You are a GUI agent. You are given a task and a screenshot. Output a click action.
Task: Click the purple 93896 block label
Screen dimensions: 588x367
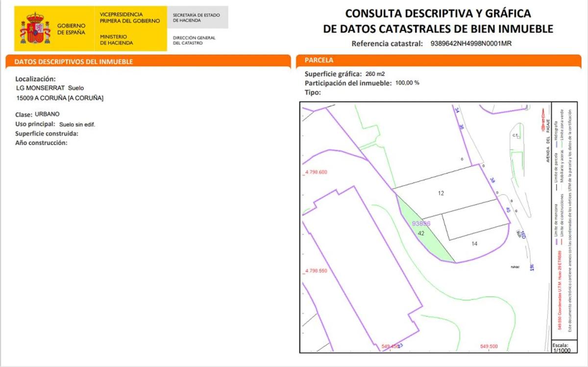(421, 223)
